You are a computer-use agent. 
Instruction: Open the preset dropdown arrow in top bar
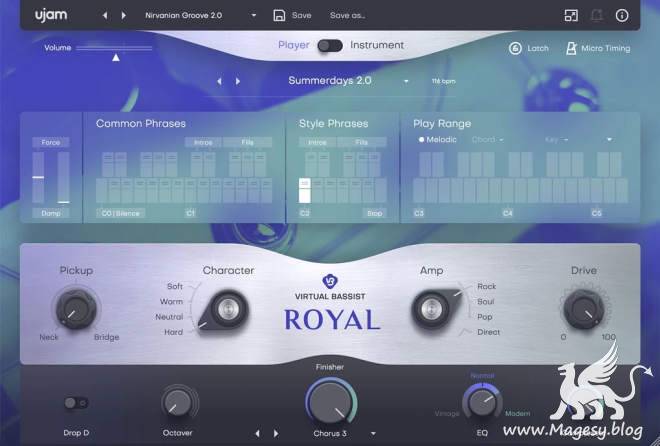pos(254,16)
